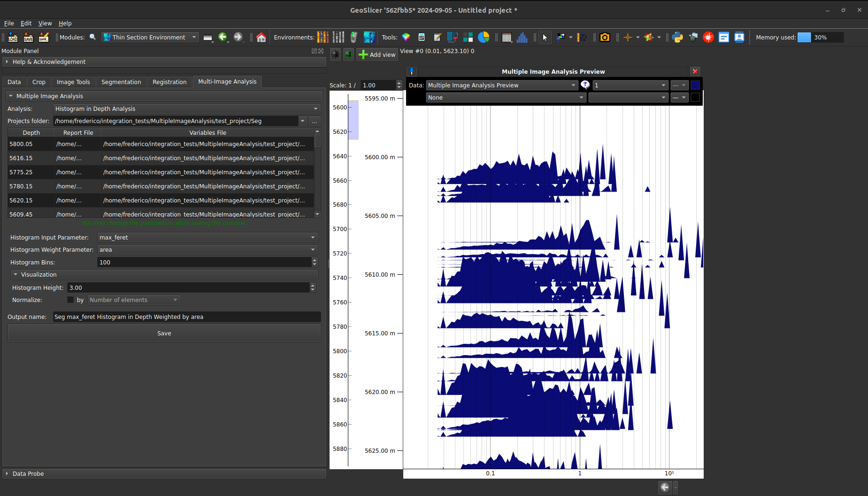Image resolution: width=868 pixels, height=496 pixels.
Task: Click the Save button
Action: coord(164,333)
